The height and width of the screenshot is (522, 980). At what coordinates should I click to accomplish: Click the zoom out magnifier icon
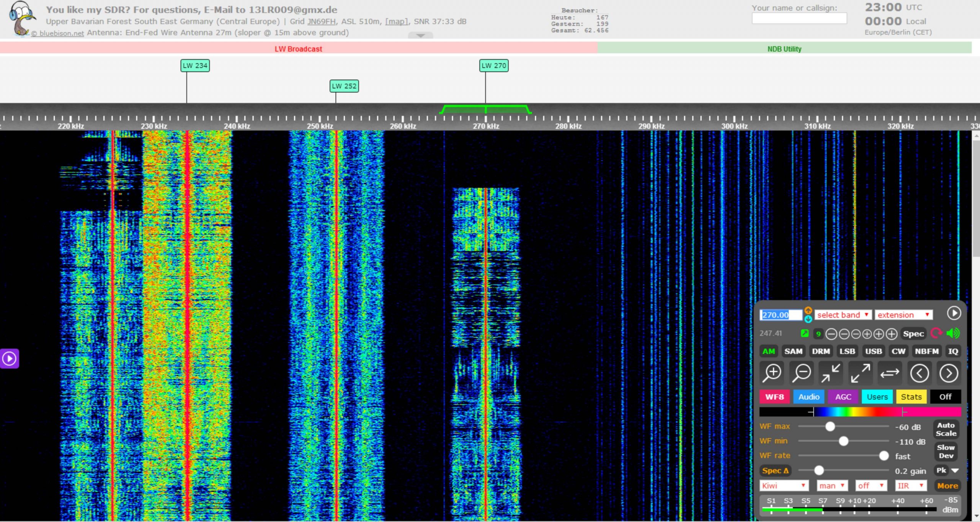click(801, 373)
